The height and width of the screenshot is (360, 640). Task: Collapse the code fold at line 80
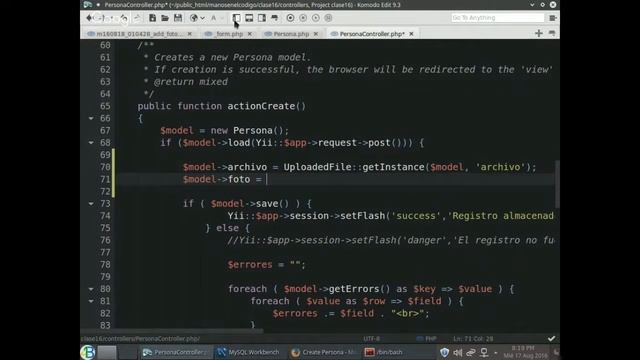coord(91,289)
